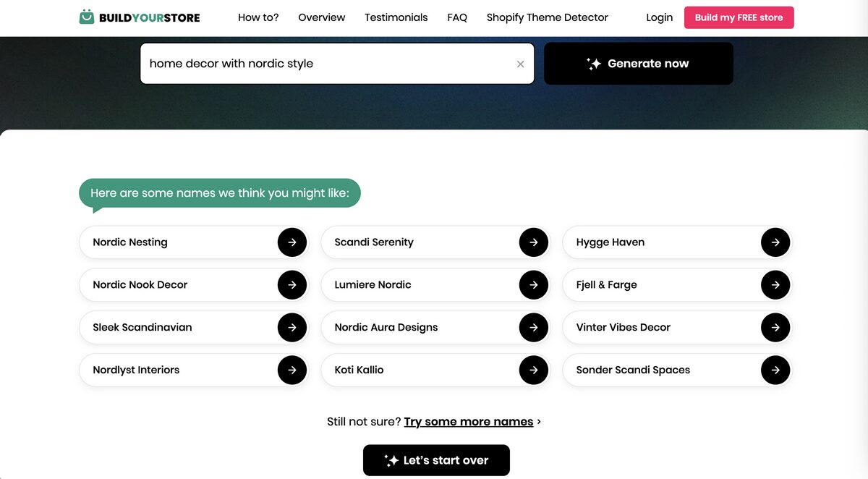Clear the search field with X icon
The width and height of the screenshot is (868, 479).
click(520, 64)
